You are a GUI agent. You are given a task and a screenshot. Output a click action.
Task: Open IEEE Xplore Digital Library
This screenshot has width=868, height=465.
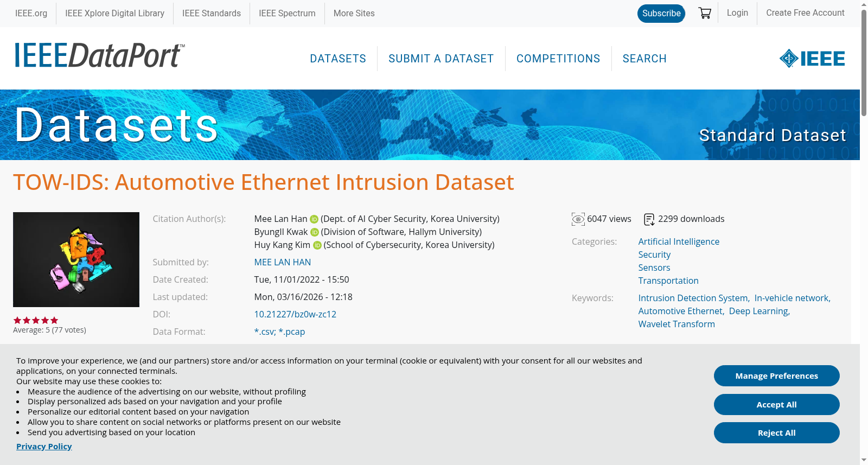coord(114,13)
